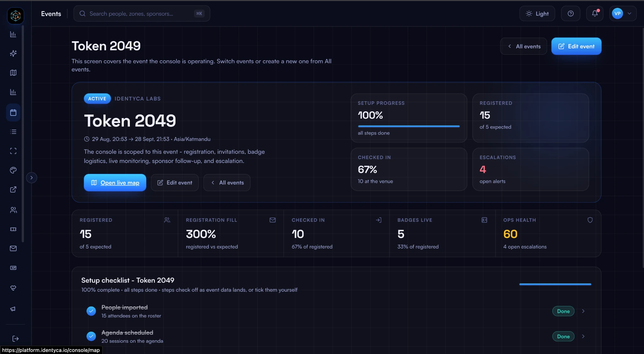Click the shield icon in the Ops Health card
The image size is (644, 354).
pos(590,220)
